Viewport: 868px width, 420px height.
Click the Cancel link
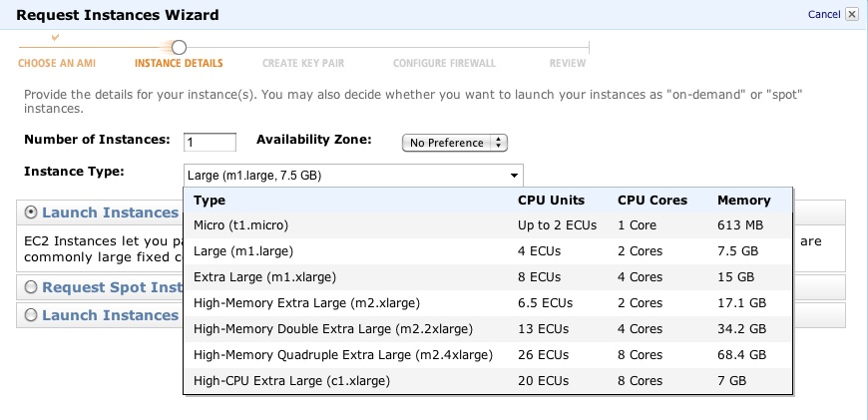point(823,15)
